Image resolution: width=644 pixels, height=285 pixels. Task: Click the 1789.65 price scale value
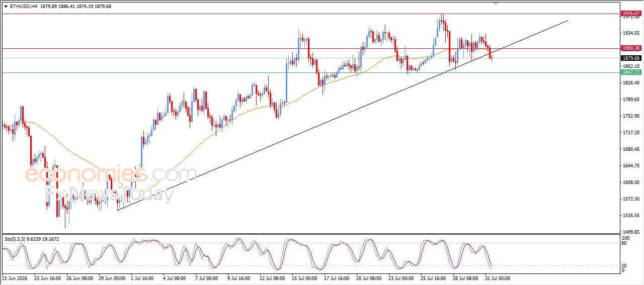click(630, 100)
